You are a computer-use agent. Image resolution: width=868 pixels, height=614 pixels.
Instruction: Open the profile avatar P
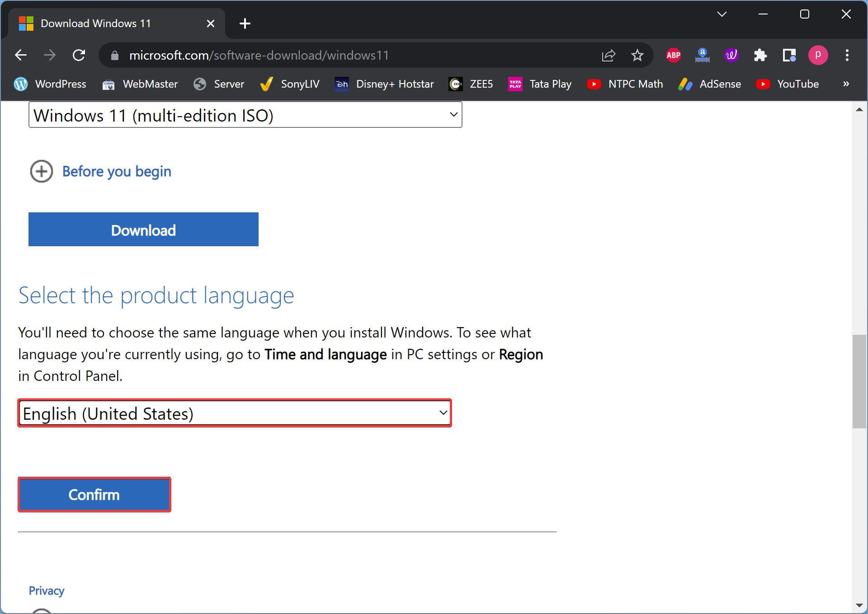[818, 55]
